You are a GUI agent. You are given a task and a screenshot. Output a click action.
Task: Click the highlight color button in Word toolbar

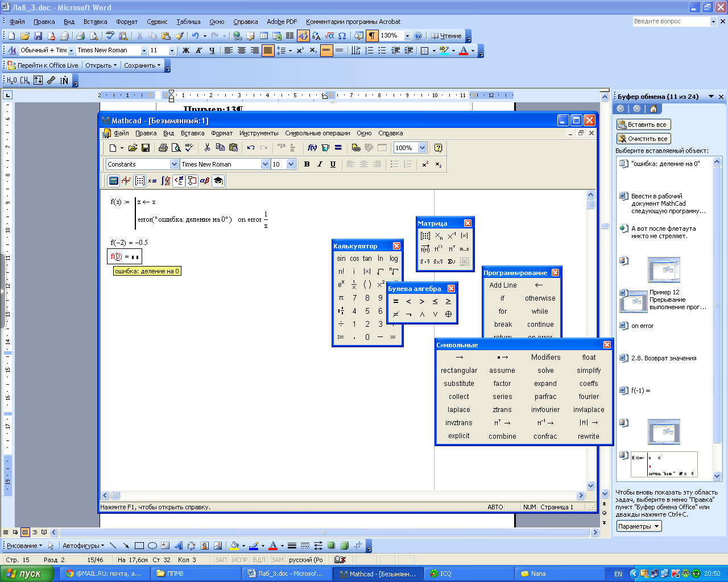[x=444, y=51]
